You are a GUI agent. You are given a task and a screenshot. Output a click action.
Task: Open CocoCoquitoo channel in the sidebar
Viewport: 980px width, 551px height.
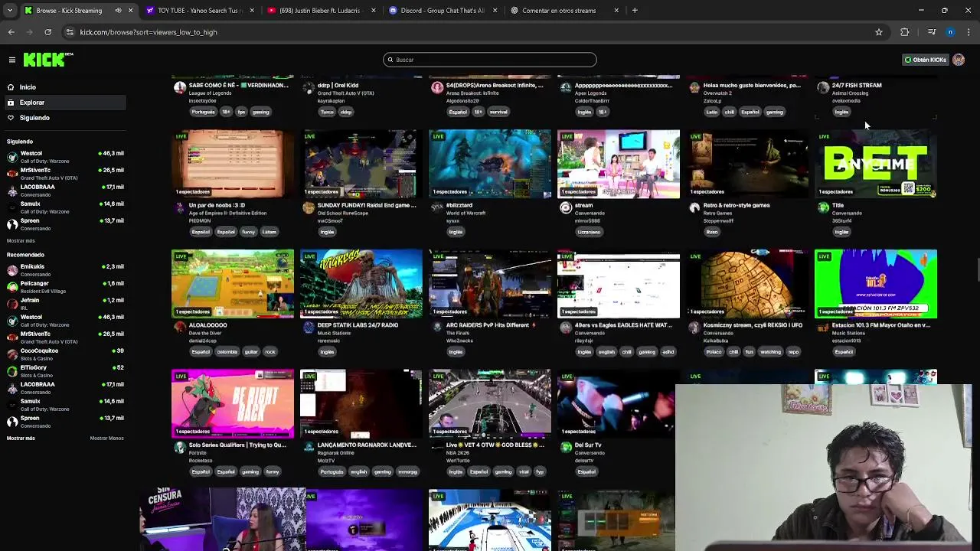pyautogui.click(x=65, y=354)
